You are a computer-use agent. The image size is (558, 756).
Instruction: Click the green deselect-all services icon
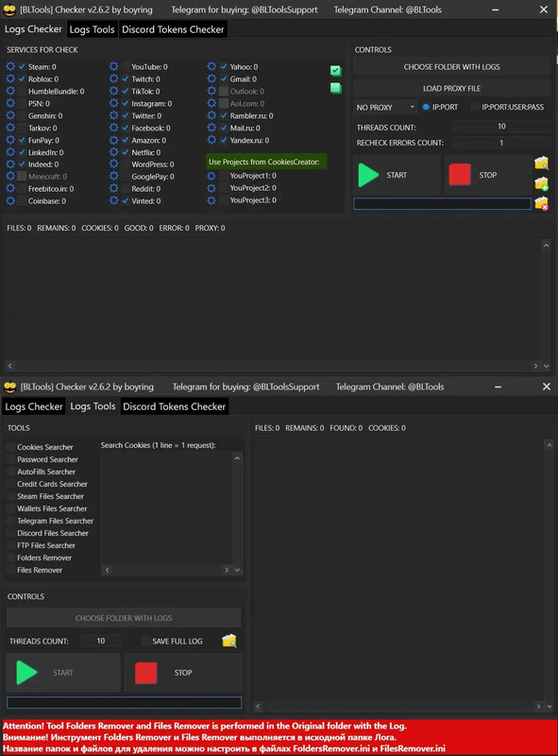click(336, 88)
